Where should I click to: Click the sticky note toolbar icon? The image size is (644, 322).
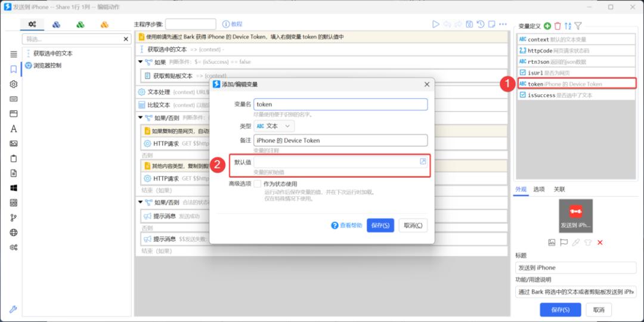click(x=491, y=24)
